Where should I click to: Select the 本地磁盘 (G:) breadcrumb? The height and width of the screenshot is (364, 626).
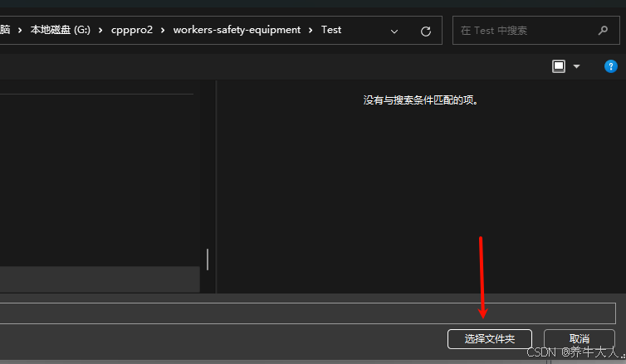click(x=61, y=30)
